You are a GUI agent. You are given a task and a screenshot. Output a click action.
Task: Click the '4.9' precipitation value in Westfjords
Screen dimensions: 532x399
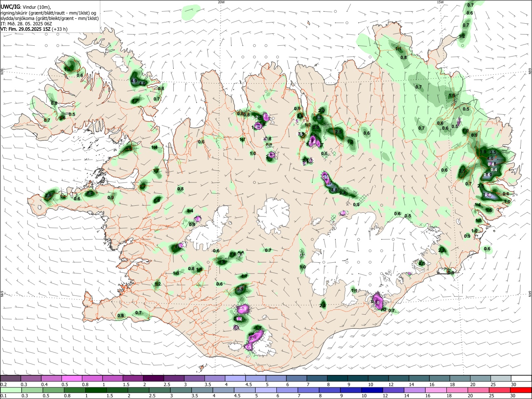point(134,81)
